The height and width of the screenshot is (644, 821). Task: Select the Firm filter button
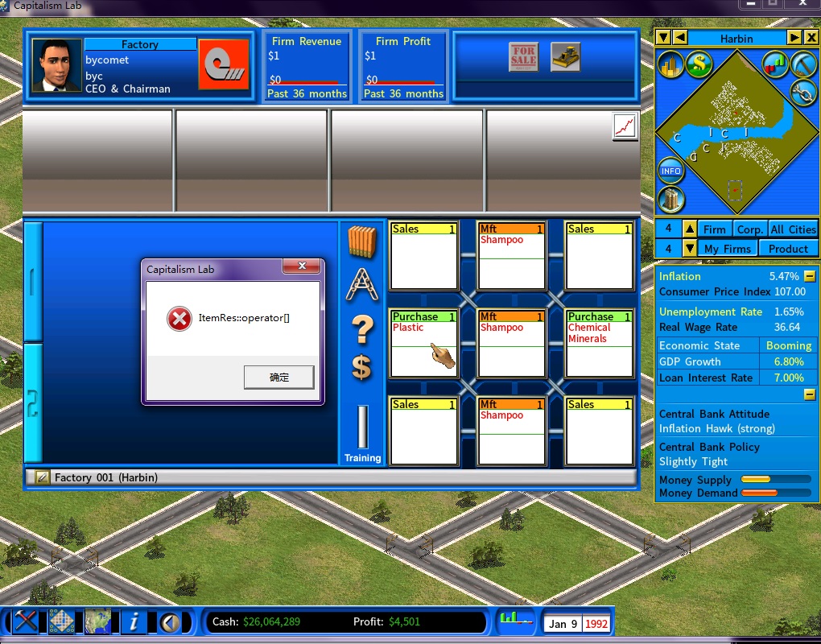(x=714, y=229)
